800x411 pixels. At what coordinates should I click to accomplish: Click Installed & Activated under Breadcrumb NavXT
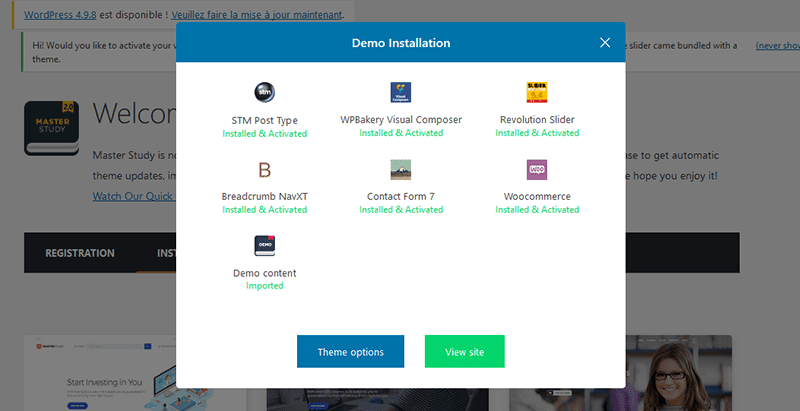(264, 210)
